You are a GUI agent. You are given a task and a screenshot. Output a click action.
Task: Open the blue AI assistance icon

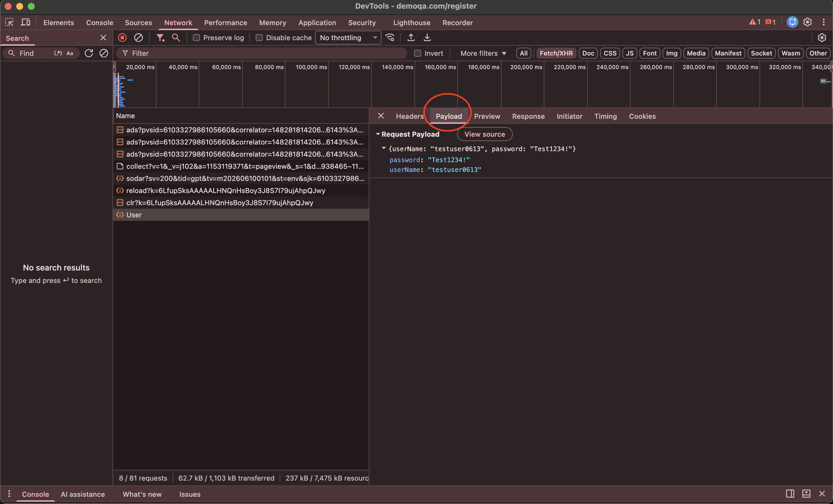point(792,22)
